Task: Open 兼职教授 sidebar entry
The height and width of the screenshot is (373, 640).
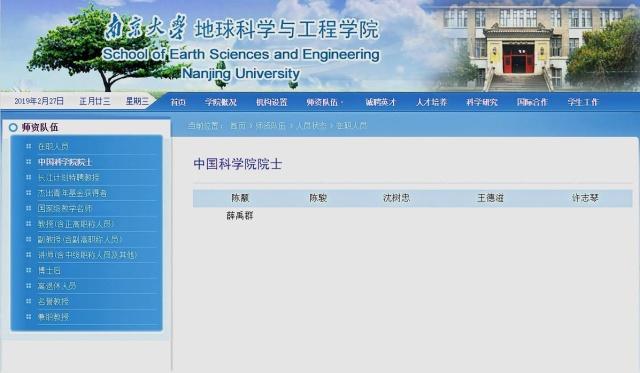Action: [x=53, y=317]
